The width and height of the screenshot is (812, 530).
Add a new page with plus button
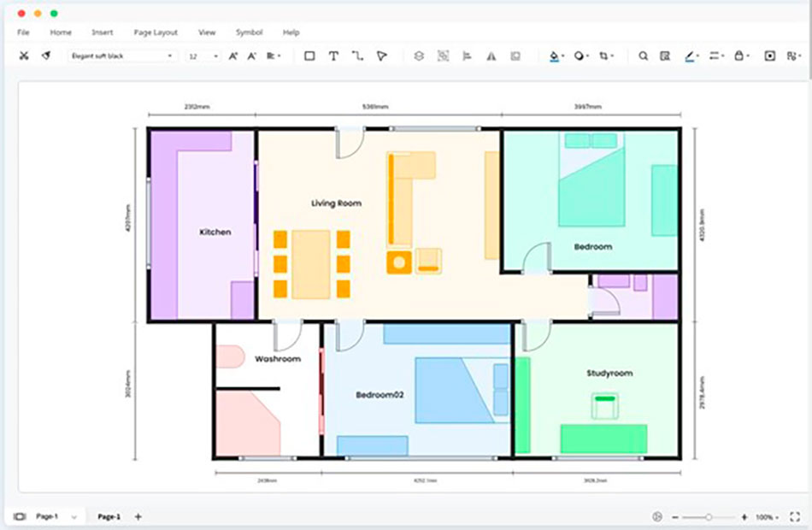click(138, 517)
